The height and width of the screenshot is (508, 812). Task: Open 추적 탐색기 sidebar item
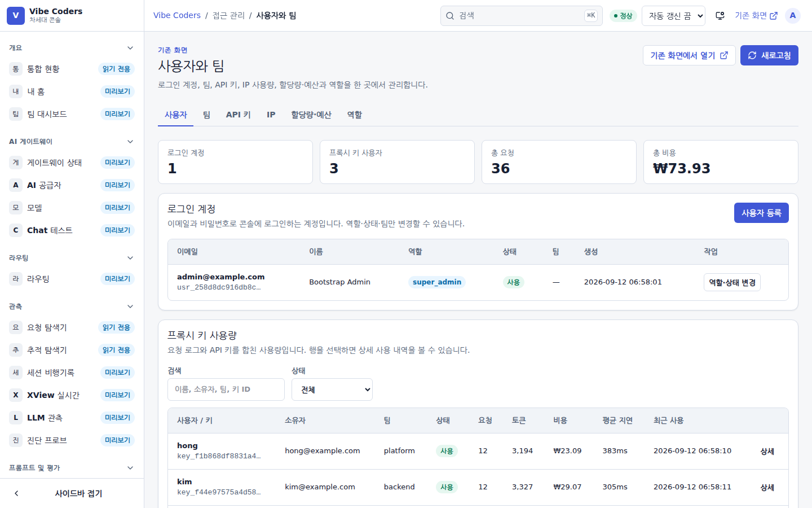point(72,350)
